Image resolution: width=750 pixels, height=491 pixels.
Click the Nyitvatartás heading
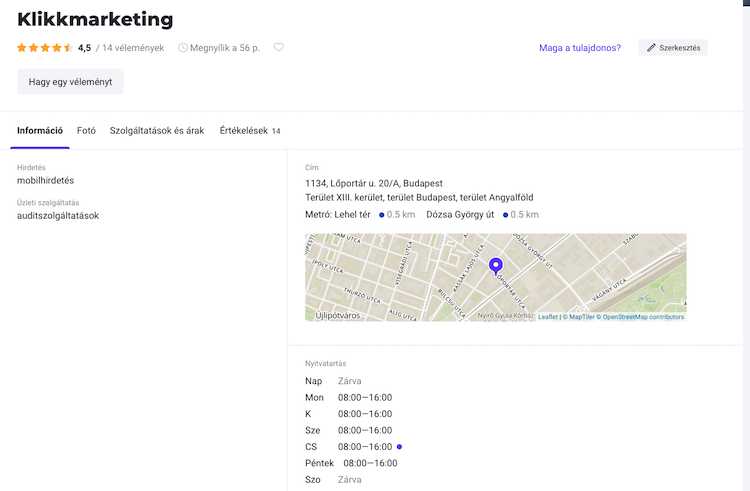tap(326, 363)
